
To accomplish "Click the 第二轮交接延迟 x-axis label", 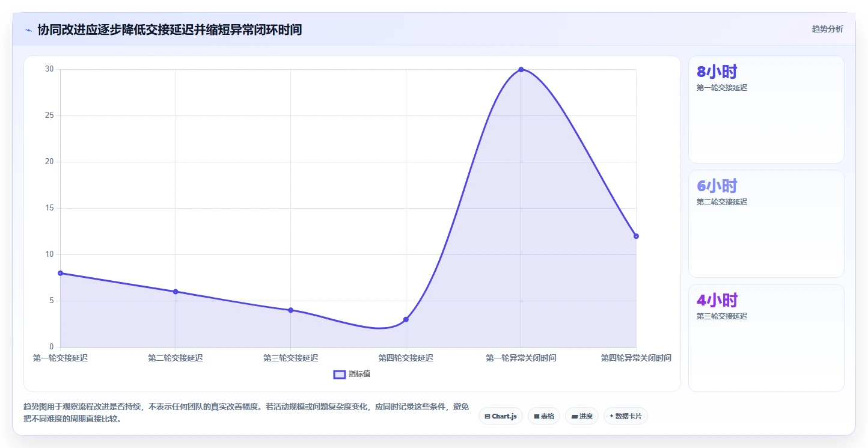I will 176,358.
